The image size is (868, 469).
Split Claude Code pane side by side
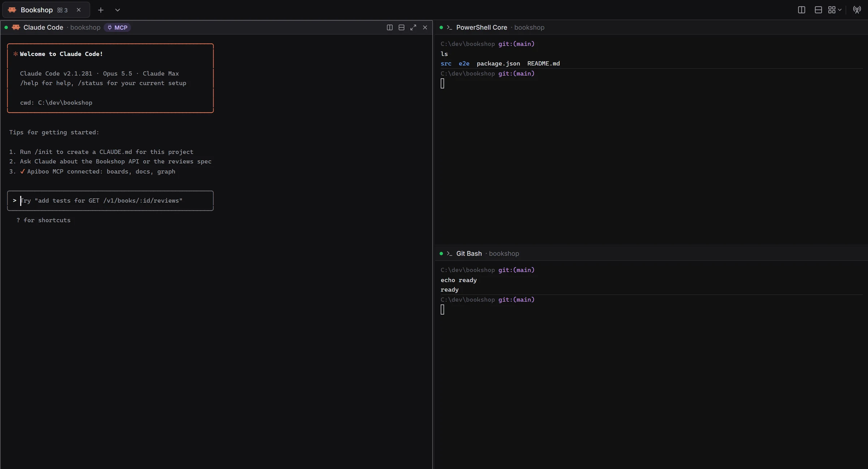390,27
